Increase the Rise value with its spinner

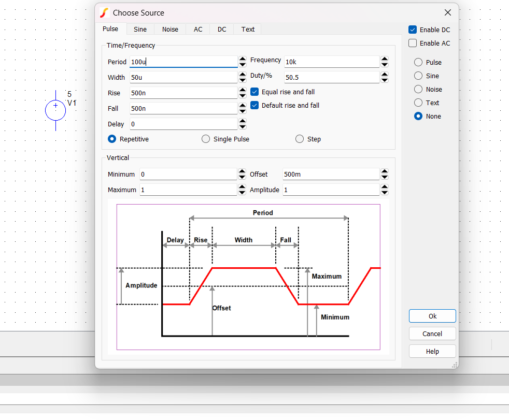243,90
